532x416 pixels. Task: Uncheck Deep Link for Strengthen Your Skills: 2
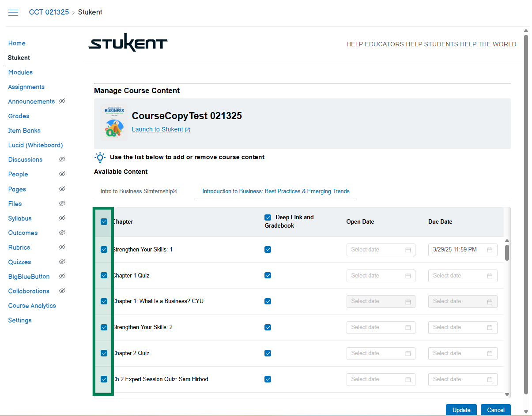[268, 327]
